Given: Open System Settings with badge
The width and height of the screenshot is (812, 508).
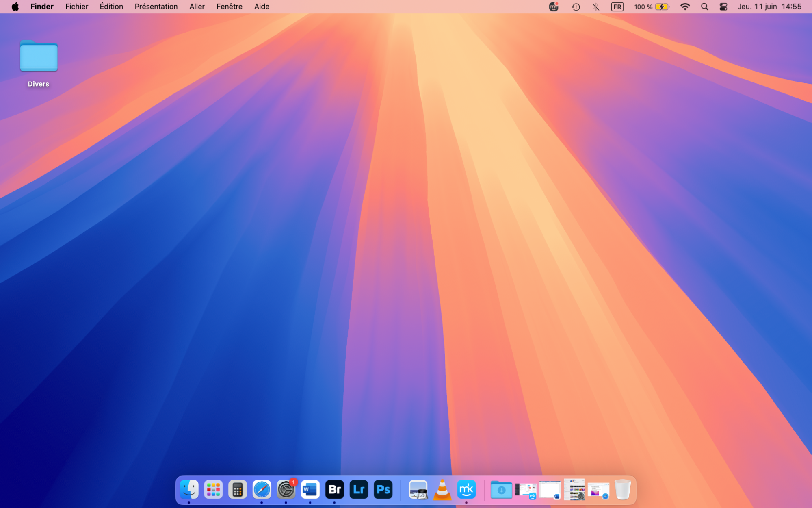Looking at the screenshot, I should [x=286, y=490].
